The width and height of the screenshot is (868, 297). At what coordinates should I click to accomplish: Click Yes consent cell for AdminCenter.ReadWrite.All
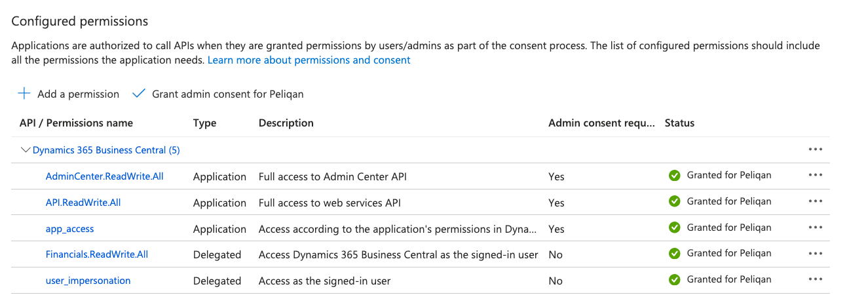[556, 176]
